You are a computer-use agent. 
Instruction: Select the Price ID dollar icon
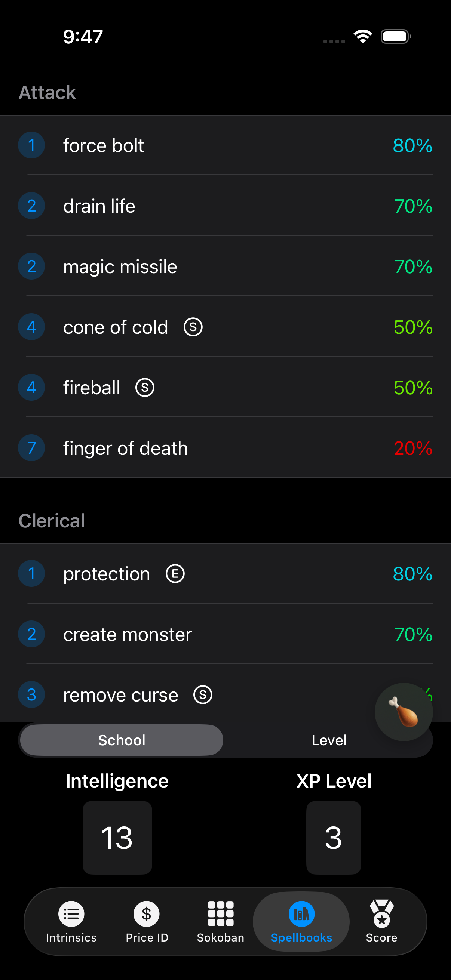point(147,913)
